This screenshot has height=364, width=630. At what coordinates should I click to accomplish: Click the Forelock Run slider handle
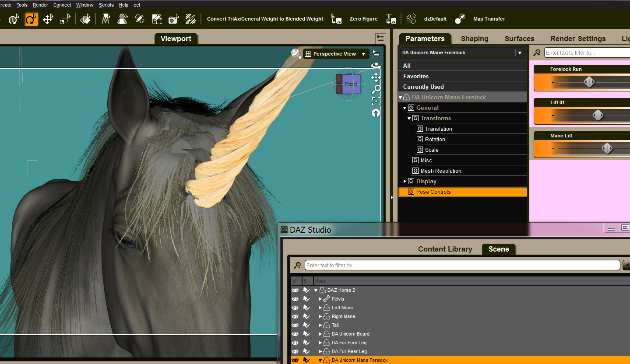point(589,82)
